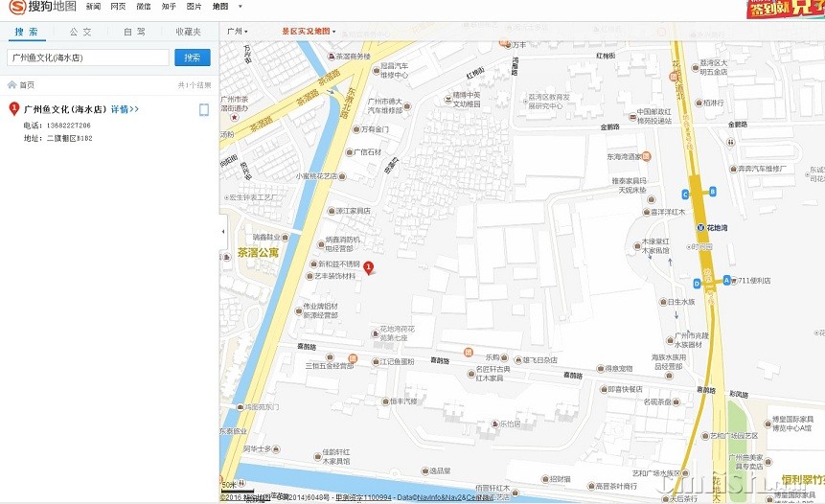This screenshot has height=504, width=825.
Task: Click metro exit D marker
Action: click(696, 283)
